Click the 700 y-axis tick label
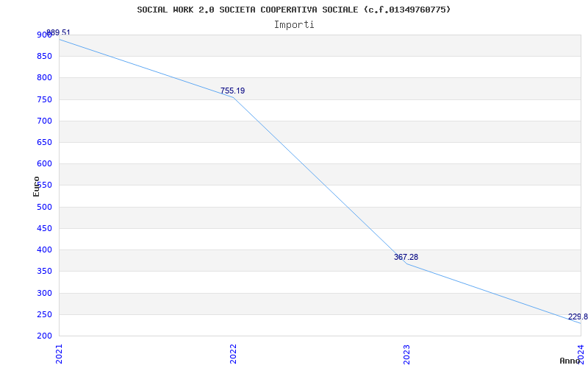The height and width of the screenshot is (368, 588). click(44, 121)
